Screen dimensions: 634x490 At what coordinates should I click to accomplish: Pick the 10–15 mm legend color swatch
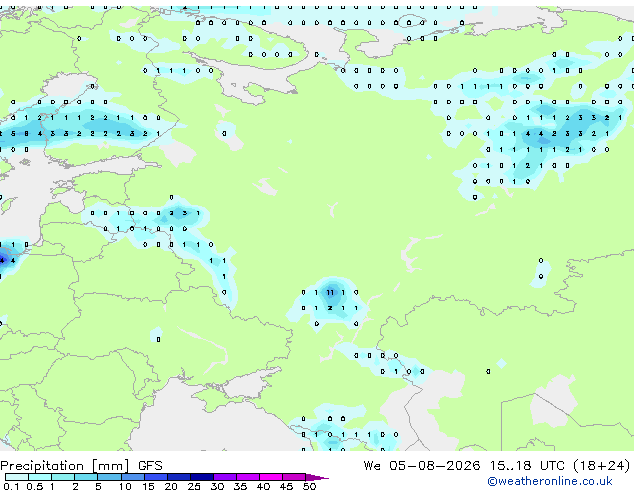[x=133, y=477]
